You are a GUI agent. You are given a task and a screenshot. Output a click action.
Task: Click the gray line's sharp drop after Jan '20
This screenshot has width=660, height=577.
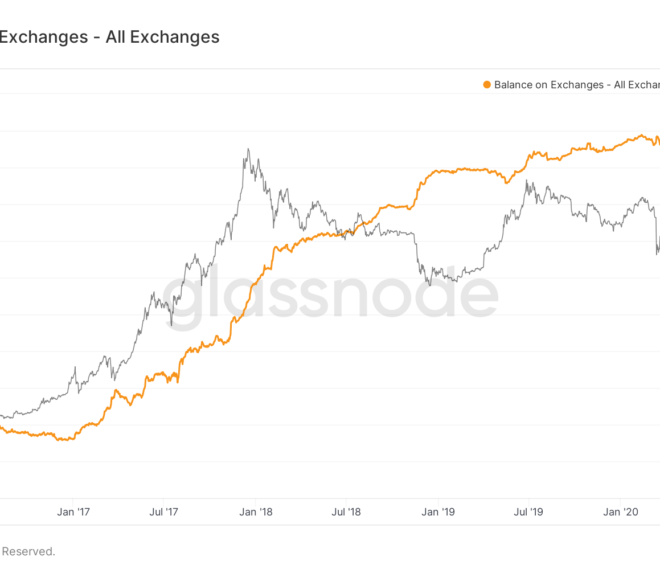[x=656, y=234]
